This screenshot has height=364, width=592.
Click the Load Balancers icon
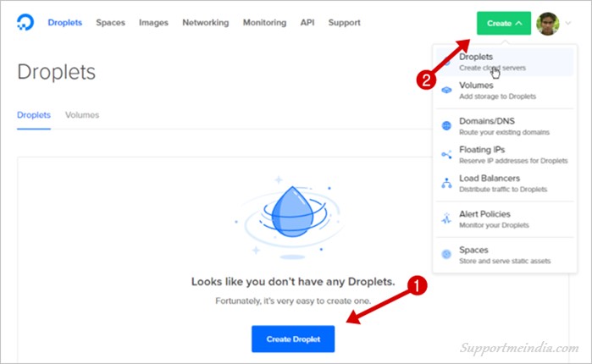coord(446,184)
